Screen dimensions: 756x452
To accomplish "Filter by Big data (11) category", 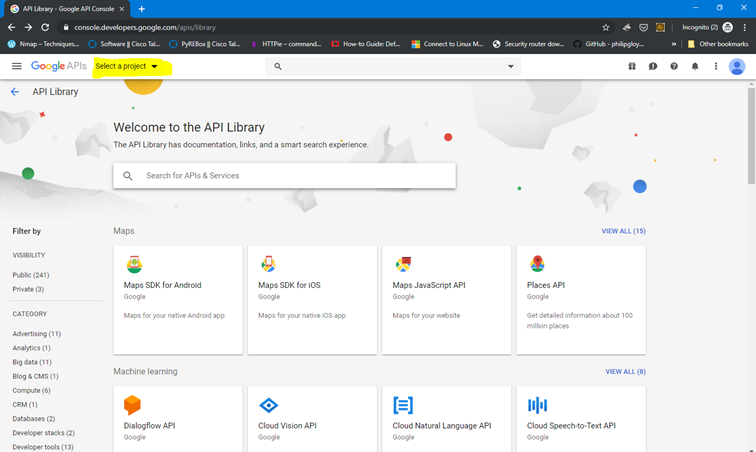I will [32, 362].
